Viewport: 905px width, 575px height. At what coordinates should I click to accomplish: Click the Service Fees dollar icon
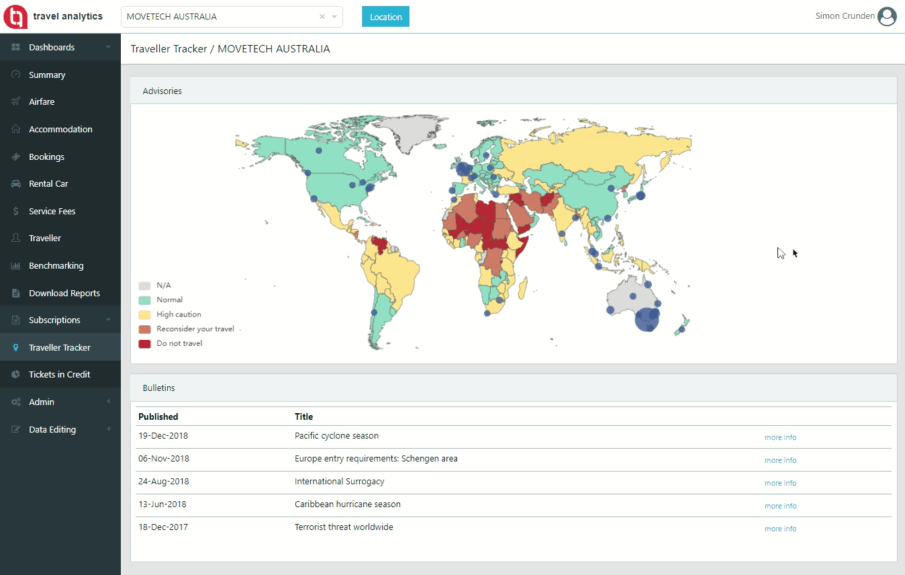coord(16,211)
